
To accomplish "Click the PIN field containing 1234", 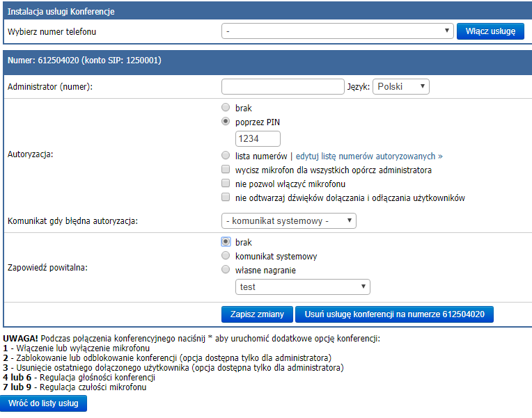I will (258, 138).
